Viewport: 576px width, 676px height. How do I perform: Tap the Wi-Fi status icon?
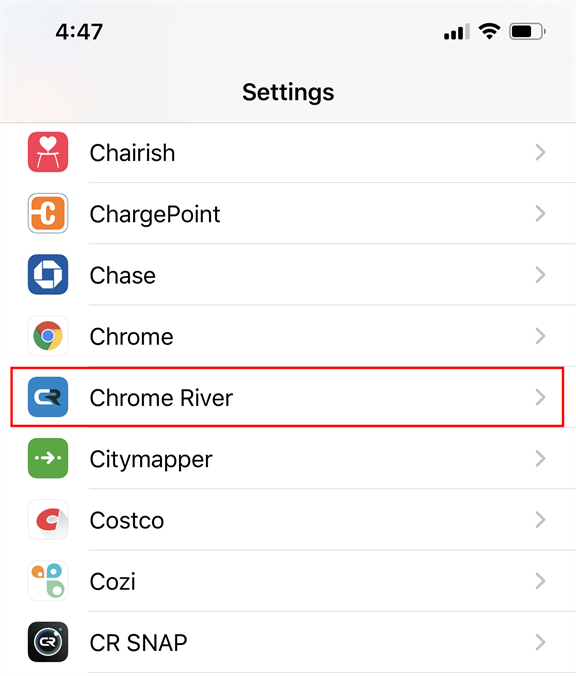(489, 31)
